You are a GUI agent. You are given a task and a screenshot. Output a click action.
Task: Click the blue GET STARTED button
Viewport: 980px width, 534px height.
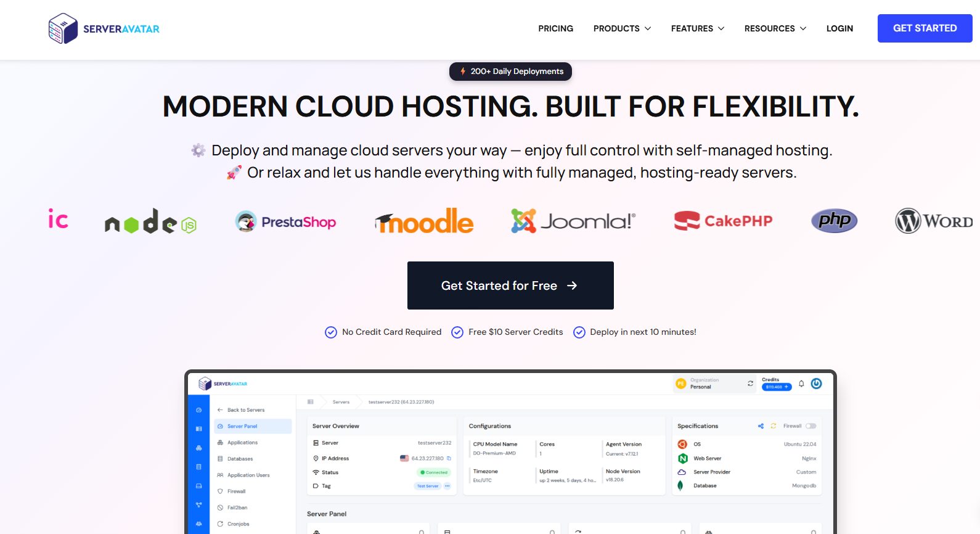(925, 28)
